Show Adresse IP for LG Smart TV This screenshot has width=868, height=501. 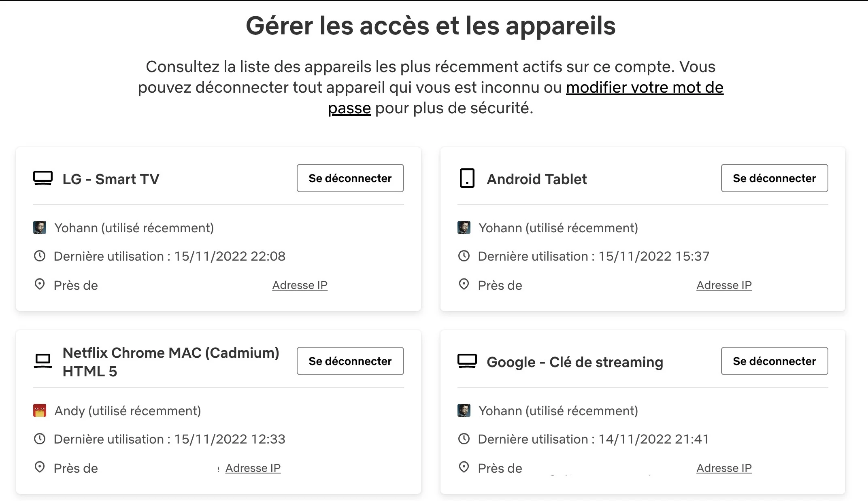coord(300,285)
